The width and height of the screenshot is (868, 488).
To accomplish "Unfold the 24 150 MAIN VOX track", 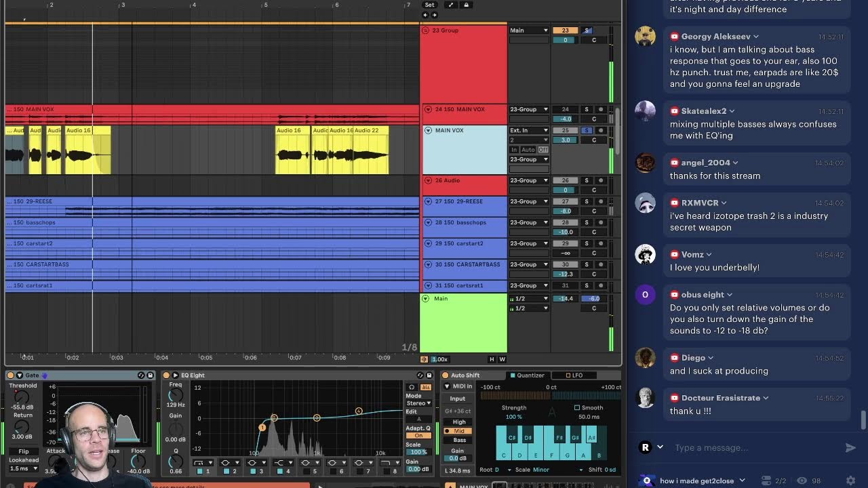I will point(428,109).
